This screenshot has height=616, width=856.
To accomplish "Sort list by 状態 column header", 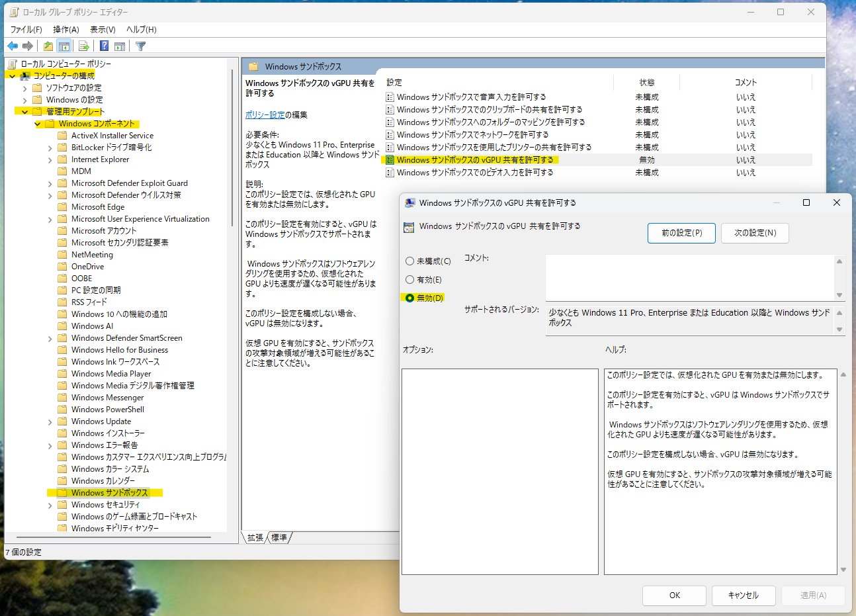I will [x=647, y=83].
